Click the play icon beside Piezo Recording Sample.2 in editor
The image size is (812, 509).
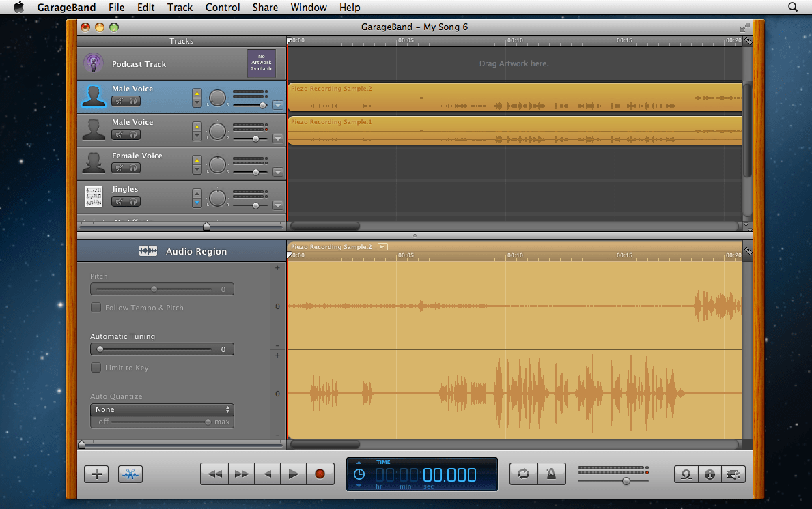pyautogui.click(x=382, y=247)
